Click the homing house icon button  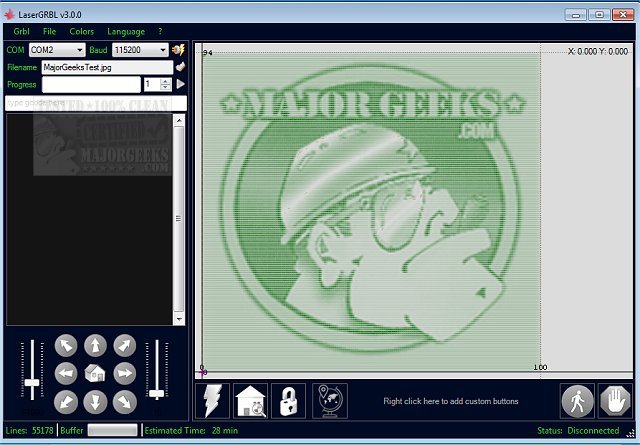click(251, 401)
